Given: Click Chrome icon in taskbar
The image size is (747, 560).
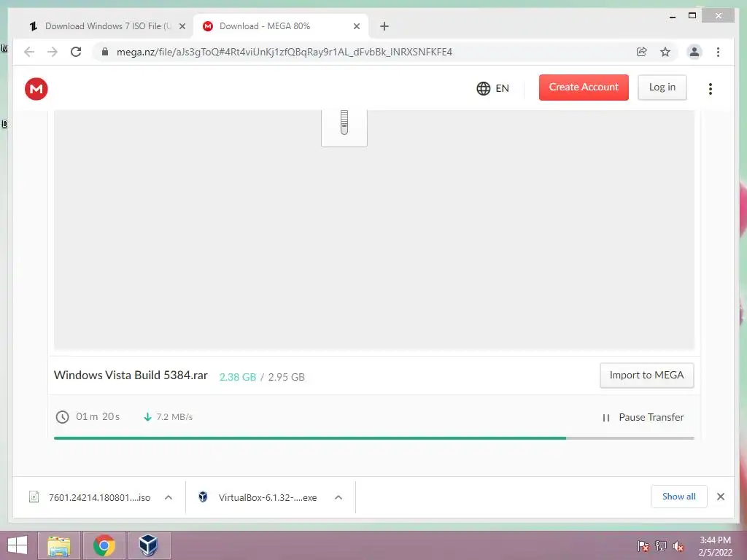Looking at the screenshot, I should tap(104, 545).
